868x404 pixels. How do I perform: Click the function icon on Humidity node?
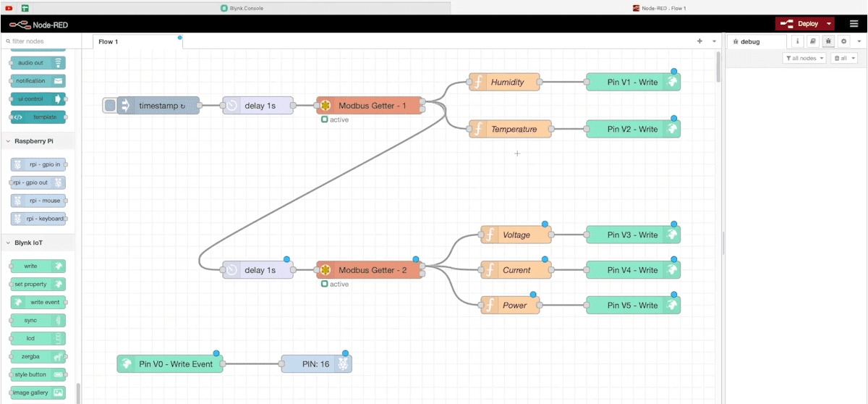pyautogui.click(x=477, y=82)
